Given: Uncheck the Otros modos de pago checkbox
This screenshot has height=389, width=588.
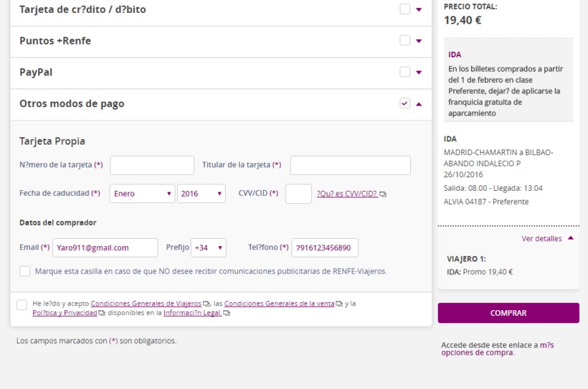Looking at the screenshot, I should [404, 103].
